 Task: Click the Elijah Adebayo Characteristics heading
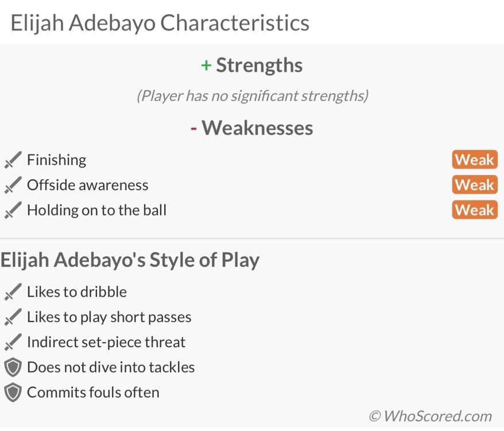point(160,23)
